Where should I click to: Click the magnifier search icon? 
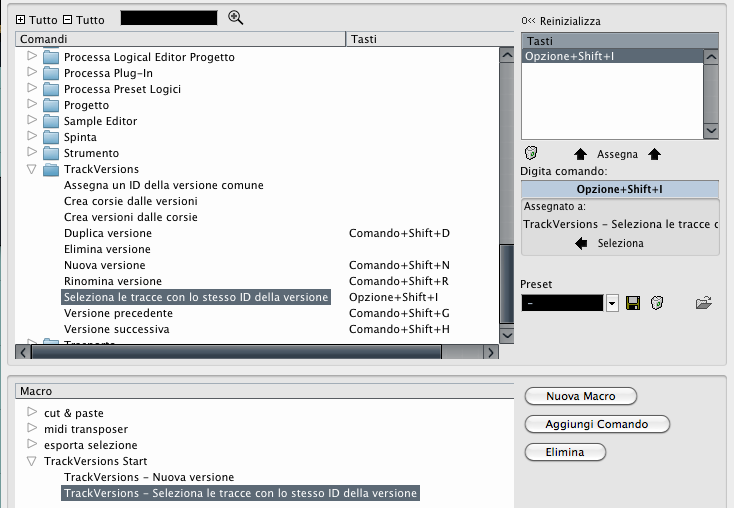pyautogui.click(x=235, y=18)
